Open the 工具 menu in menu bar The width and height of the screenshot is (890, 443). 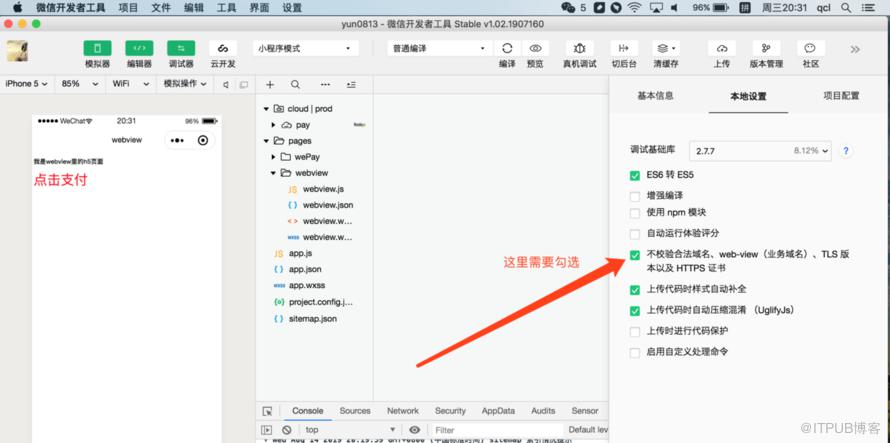(226, 8)
